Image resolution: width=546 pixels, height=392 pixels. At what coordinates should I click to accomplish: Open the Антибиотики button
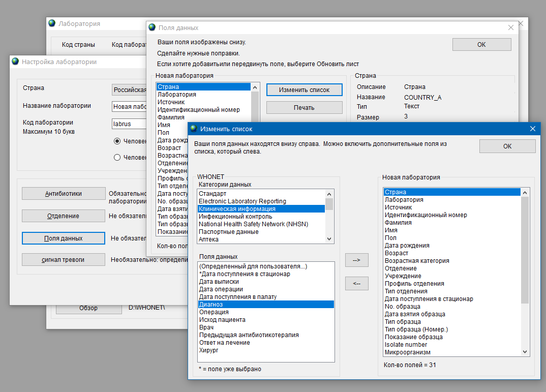tap(64, 194)
